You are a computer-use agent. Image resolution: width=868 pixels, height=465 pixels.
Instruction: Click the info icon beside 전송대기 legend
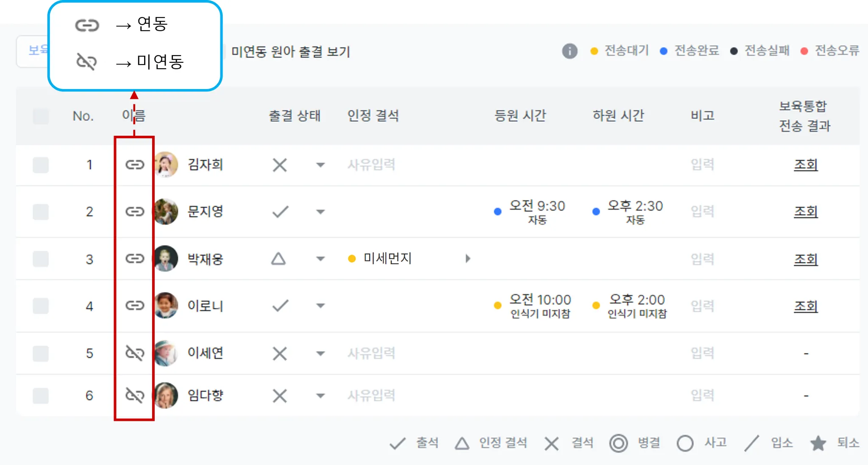click(570, 51)
